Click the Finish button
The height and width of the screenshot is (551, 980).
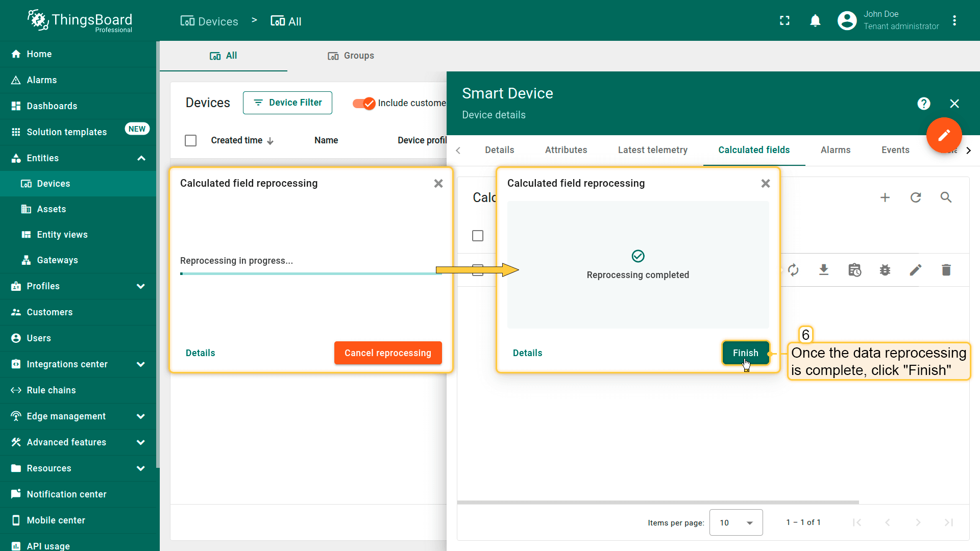(745, 353)
